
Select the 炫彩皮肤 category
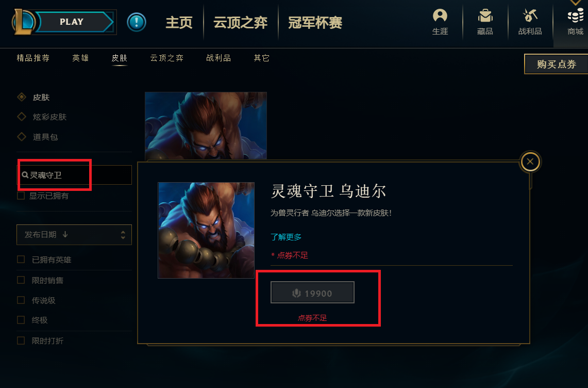[x=49, y=117]
